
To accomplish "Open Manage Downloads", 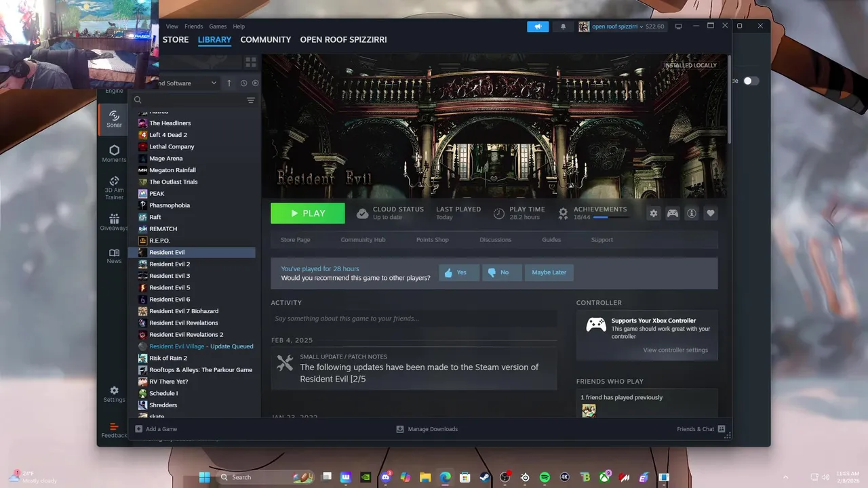I will (427, 429).
